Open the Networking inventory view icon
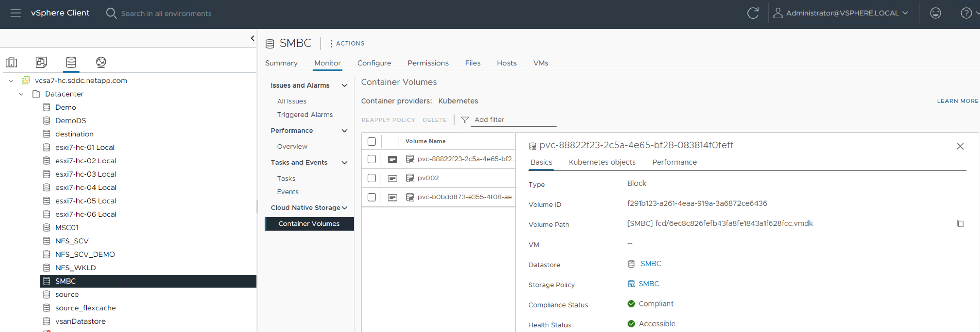The image size is (980, 332). pyautogui.click(x=101, y=62)
